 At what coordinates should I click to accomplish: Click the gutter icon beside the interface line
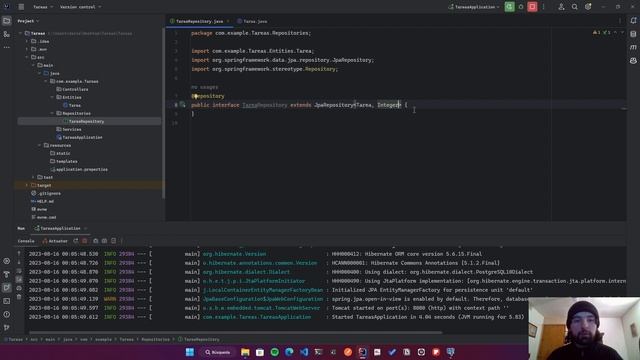click(182, 105)
